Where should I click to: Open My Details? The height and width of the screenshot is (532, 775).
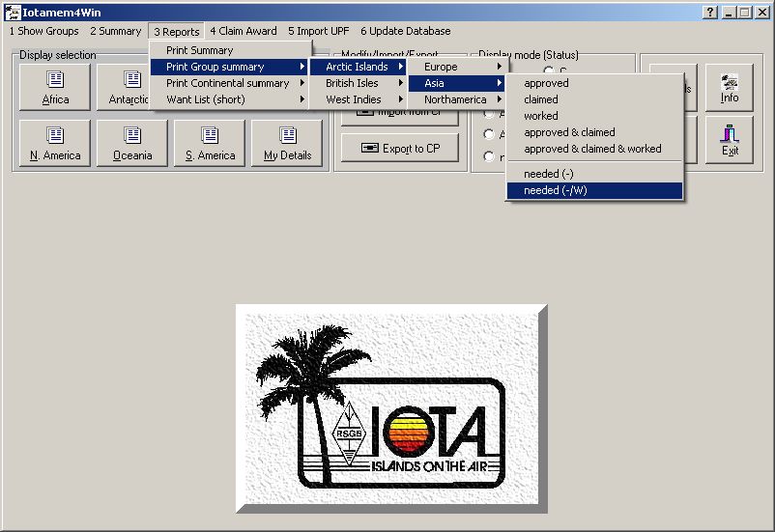[287, 143]
